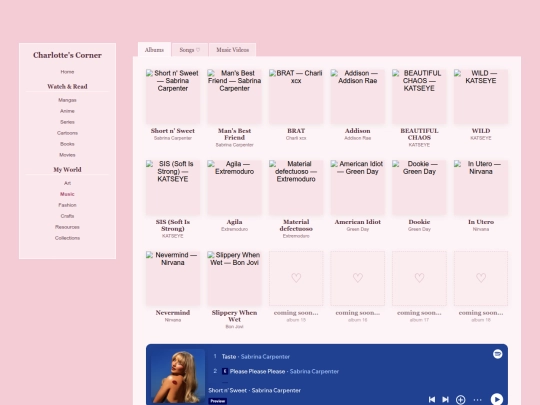Go to Home in sidebar
Viewport: 540px width, 405px height.
[67, 72]
